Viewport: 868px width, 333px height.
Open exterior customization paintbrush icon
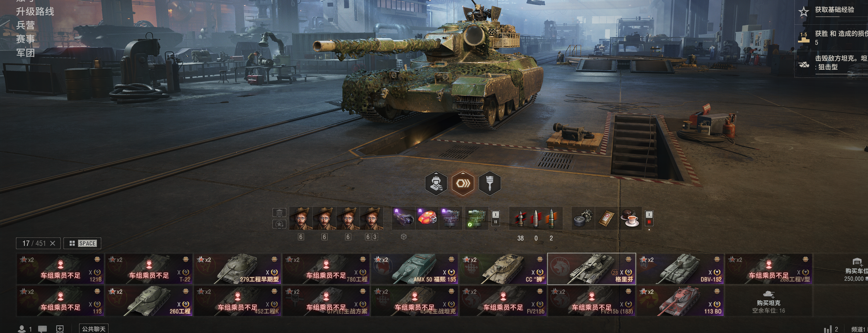pos(490,183)
